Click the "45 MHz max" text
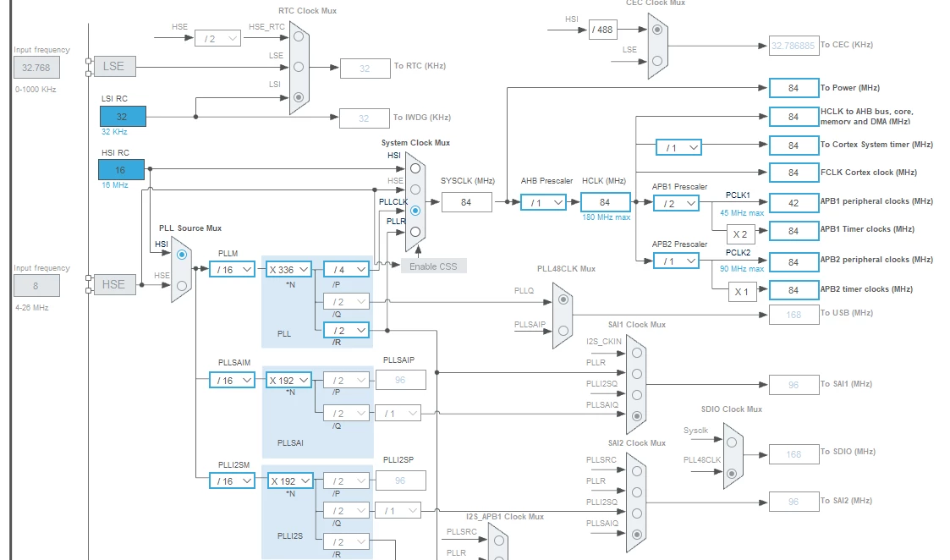The width and height of the screenshot is (950, 560). 742,212
